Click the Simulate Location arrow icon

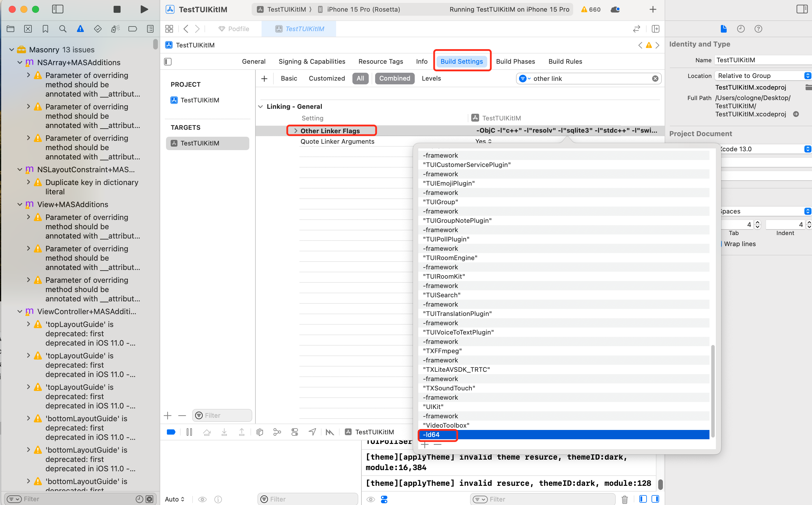coord(312,432)
